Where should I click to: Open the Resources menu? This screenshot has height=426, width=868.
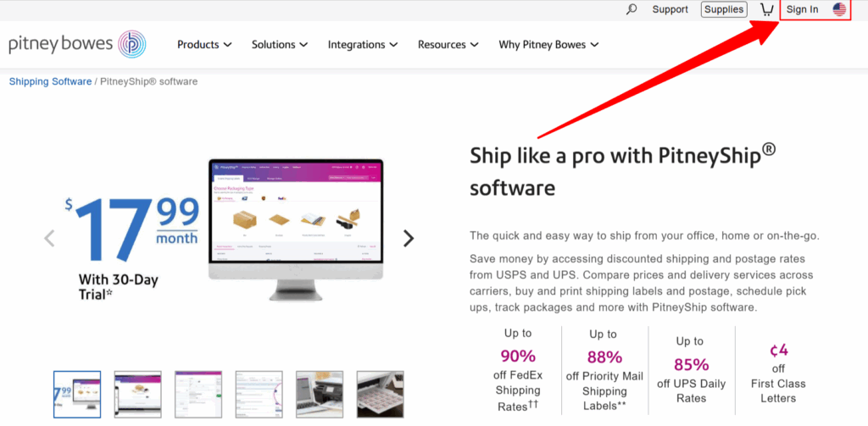448,45
